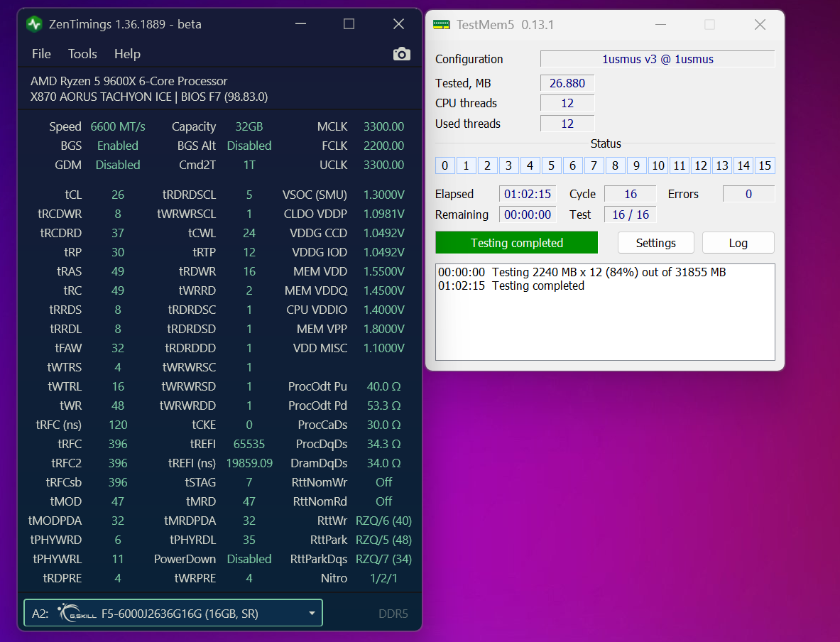Image resolution: width=840 pixels, height=642 pixels.
Task: Select status box 0 in TestMem5
Action: click(444, 165)
